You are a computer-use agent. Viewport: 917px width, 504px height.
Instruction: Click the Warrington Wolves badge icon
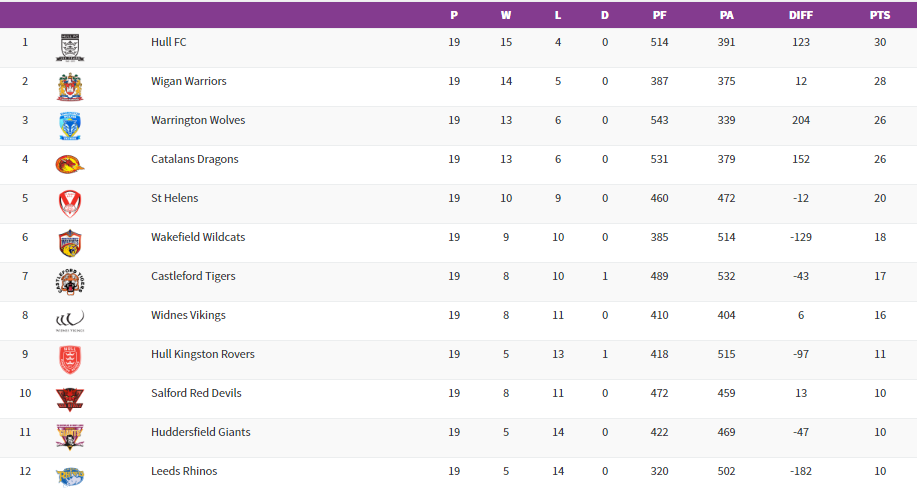click(x=70, y=126)
